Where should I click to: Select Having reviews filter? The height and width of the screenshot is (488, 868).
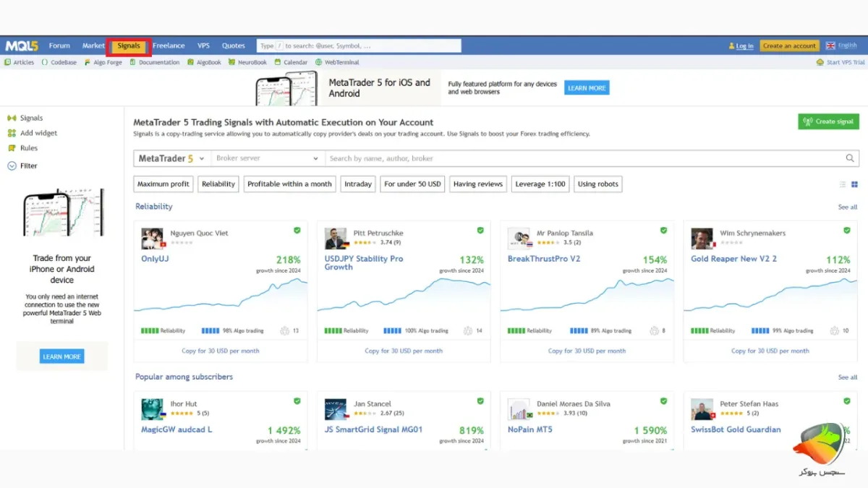coord(478,184)
